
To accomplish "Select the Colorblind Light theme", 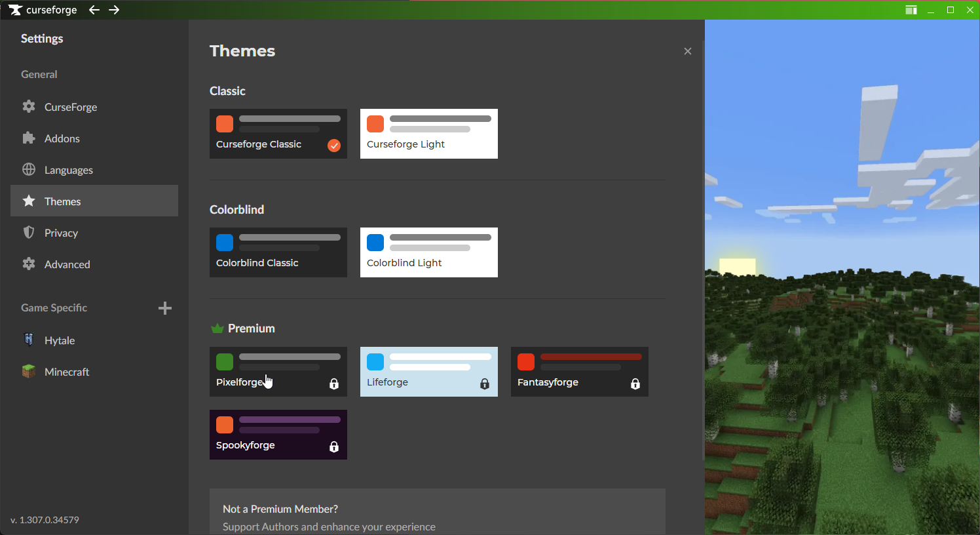I will (x=429, y=252).
